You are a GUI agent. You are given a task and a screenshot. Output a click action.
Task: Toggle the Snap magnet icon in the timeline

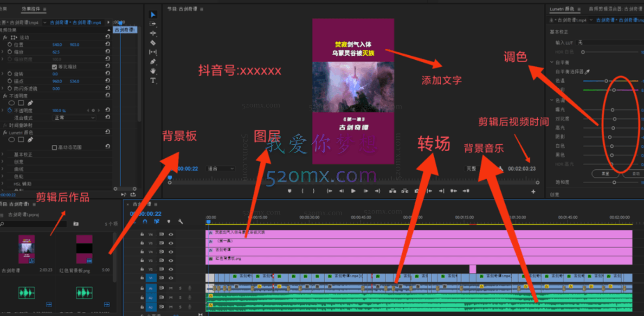145,221
